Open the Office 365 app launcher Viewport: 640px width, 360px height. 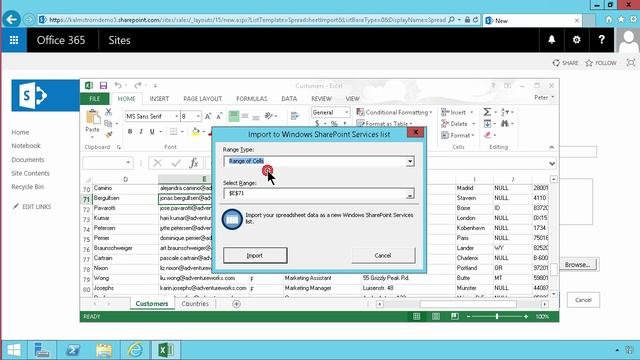pos(14,40)
